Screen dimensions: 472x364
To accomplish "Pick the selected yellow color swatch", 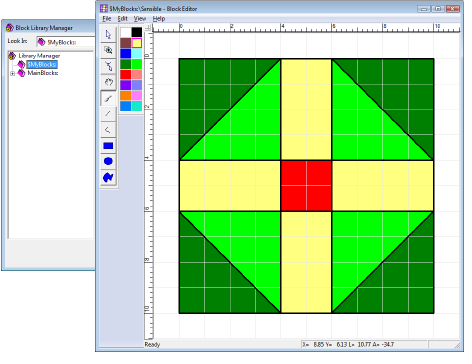I will [137, 43].
